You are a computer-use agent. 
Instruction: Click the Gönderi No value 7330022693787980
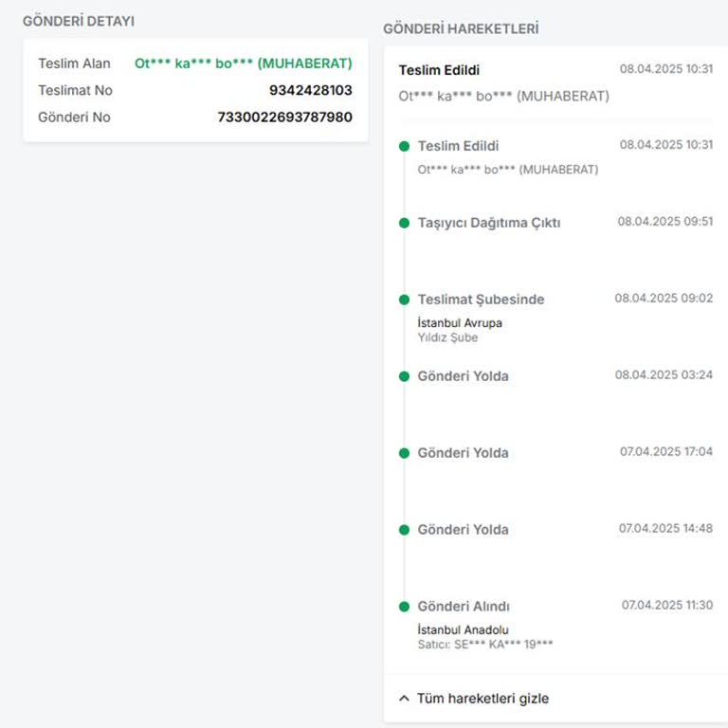(x=284, y=118)
